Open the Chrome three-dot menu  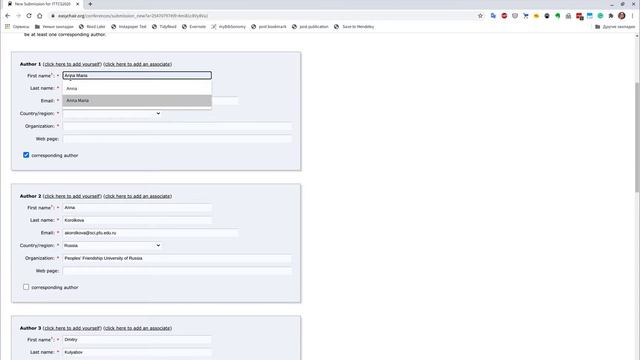pyautogui.click(x=633, y=16)
